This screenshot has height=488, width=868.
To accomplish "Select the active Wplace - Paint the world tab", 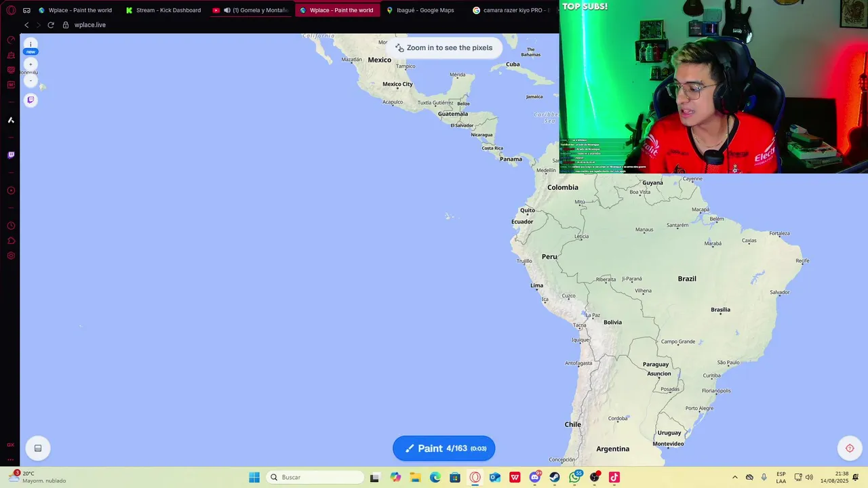I will (x=337, y=10).
